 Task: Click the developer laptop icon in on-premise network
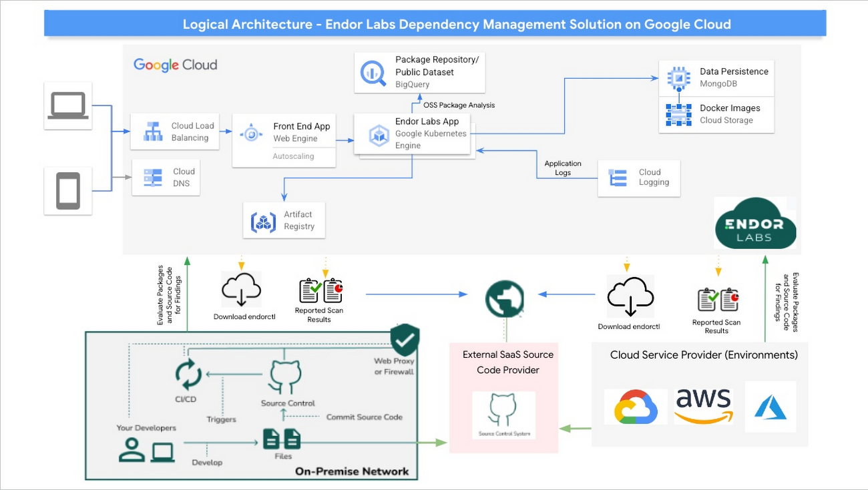(x=162, y=453)
